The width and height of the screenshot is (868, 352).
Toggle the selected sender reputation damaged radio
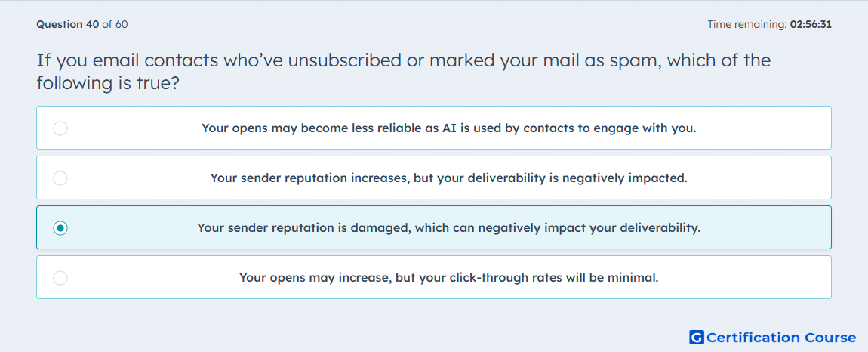pos(60,228)
